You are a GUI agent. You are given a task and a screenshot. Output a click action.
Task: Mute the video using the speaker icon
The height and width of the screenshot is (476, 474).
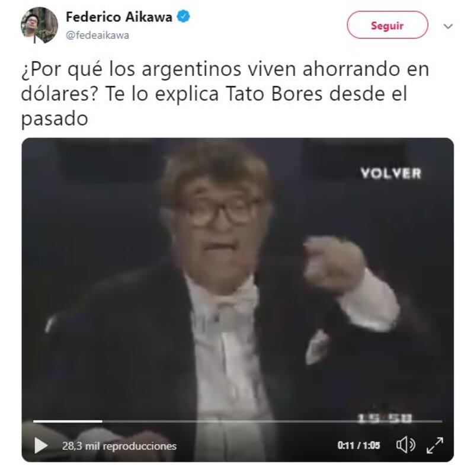pos(405,445)
